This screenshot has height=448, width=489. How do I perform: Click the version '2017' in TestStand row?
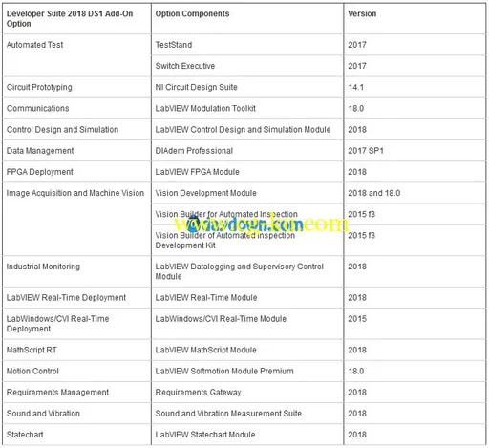click(357, 45)
